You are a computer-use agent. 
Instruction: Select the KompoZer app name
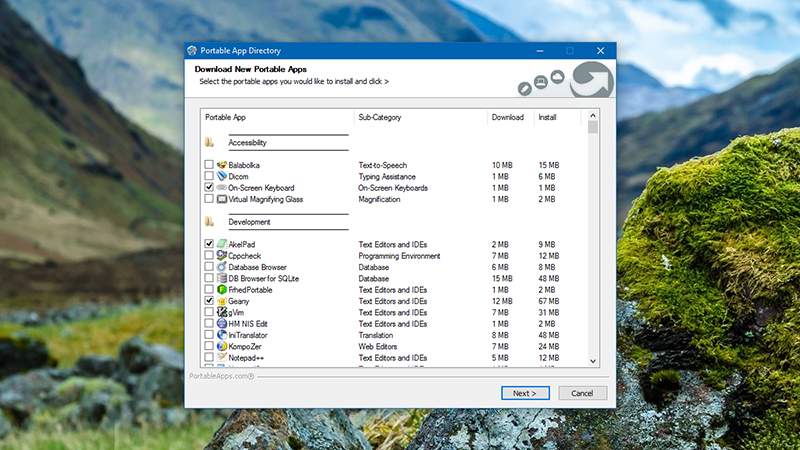click(x=245, y=346)
